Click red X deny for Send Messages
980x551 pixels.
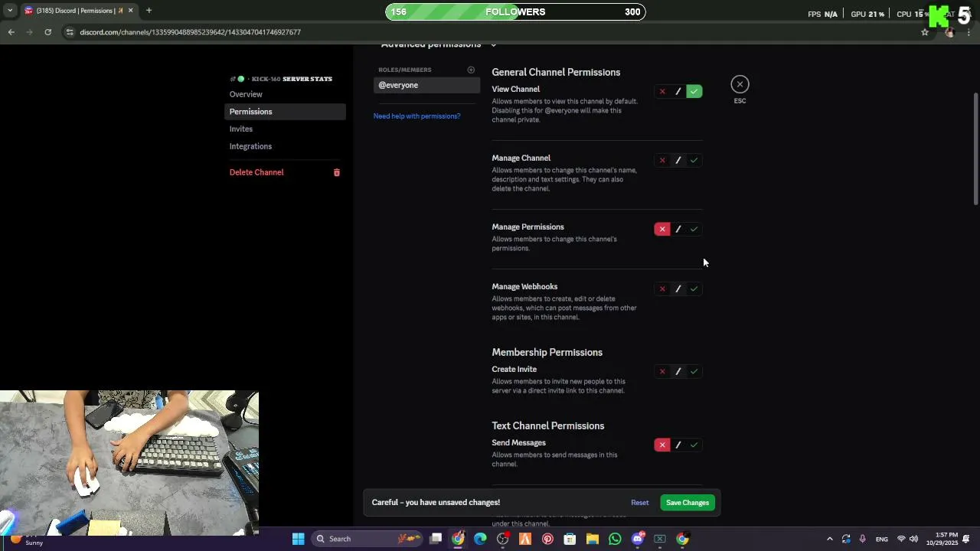[662, 445]
